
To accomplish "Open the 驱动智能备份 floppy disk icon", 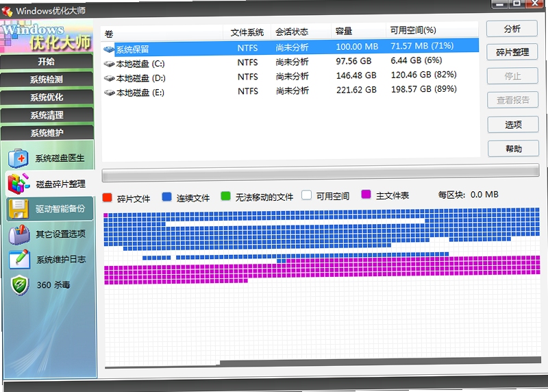I will [18, 209].
